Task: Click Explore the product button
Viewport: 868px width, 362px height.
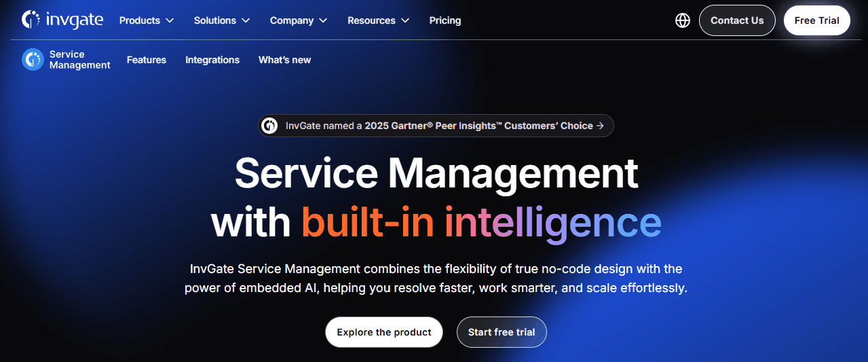Action: [x=384, y=332]
